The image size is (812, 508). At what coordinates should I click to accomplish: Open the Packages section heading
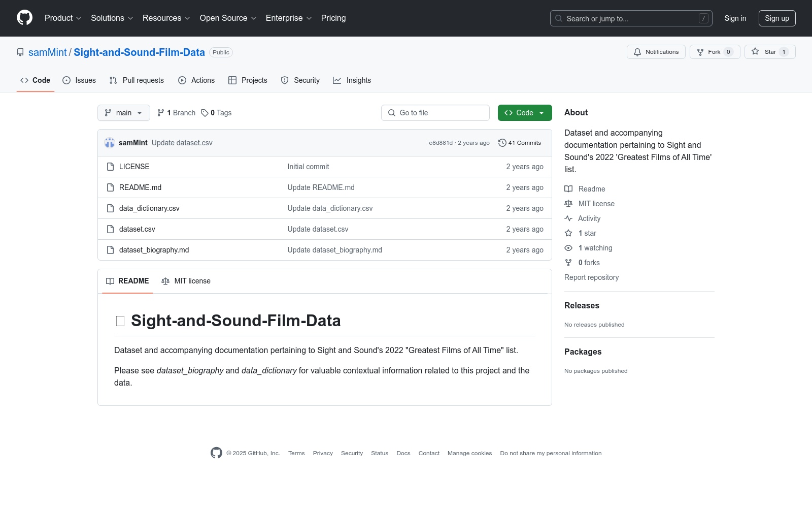(x=583, y=352)
